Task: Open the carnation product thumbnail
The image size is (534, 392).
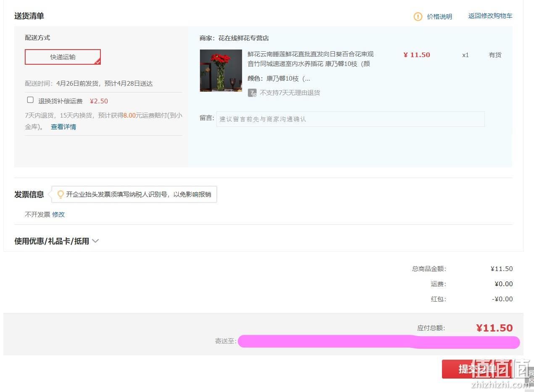Action: tap(221, 71)
